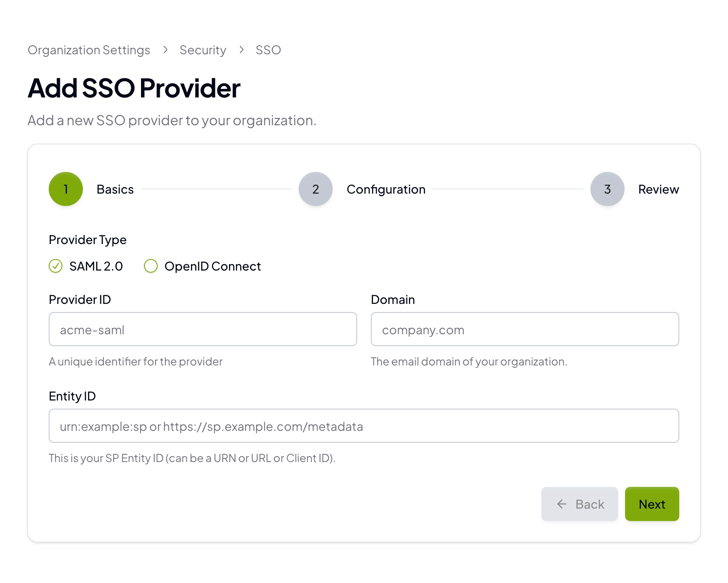Click the step 1 Basics circle

65,189
